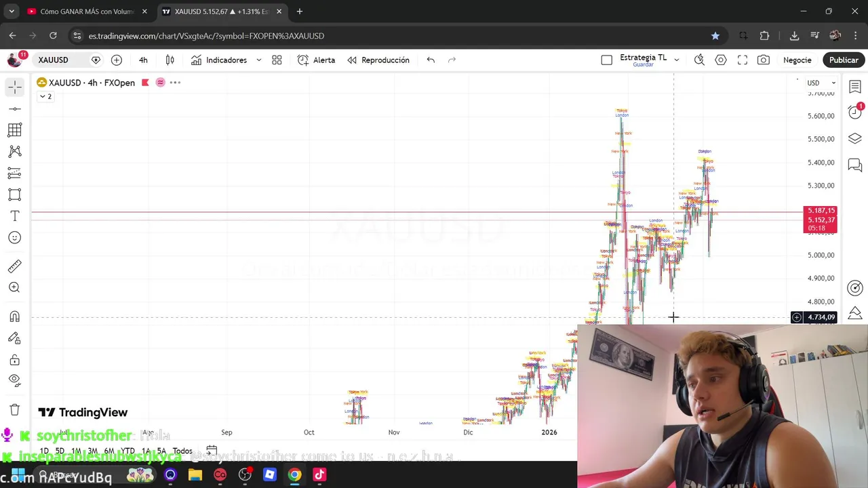Viewport: 868px width, 488px height.
Task: Open the patterns drawing tool
Action: pyautogui.click(x=14, y=151)
